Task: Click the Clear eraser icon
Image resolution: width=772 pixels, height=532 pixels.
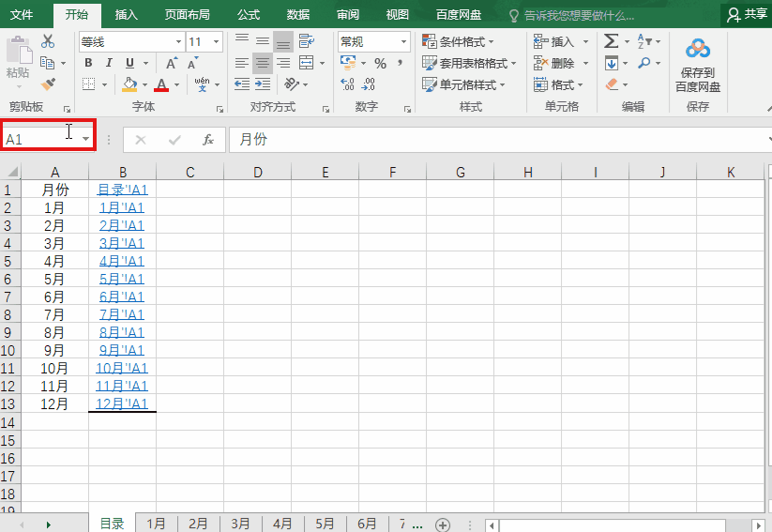Action: (x=612, y=84)
